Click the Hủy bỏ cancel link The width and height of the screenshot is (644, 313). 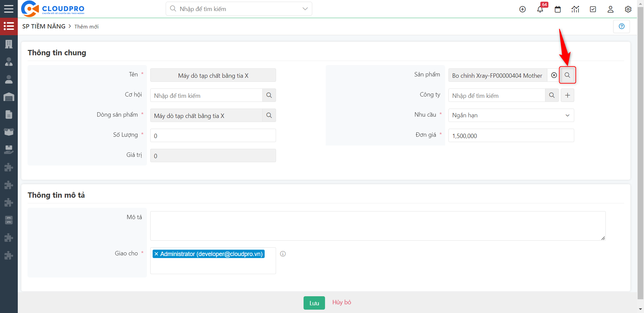point(342,302)
